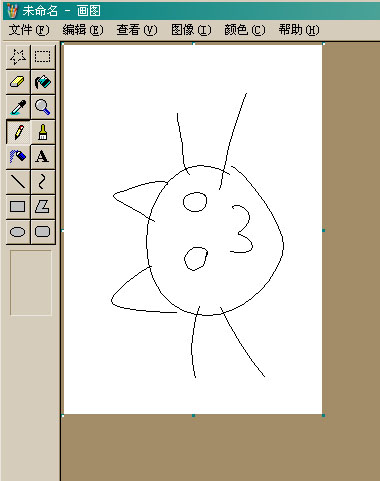Viewport: 380px width, 481px height.
Task: Open the 文件(F) menu
Action: click(29, 30)
